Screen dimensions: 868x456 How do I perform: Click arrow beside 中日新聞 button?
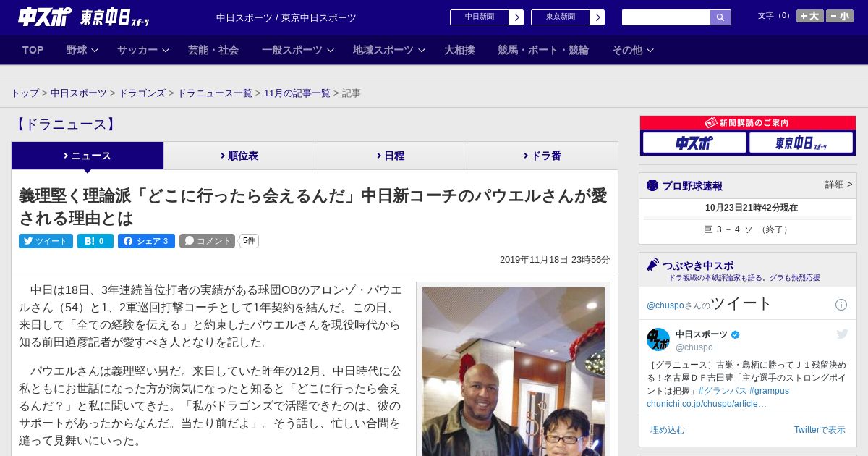point(516,17)
